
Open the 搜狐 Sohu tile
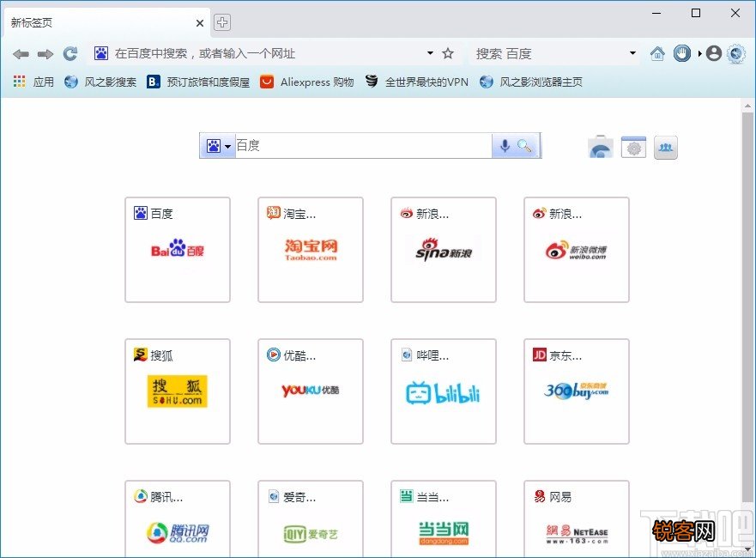178,391
